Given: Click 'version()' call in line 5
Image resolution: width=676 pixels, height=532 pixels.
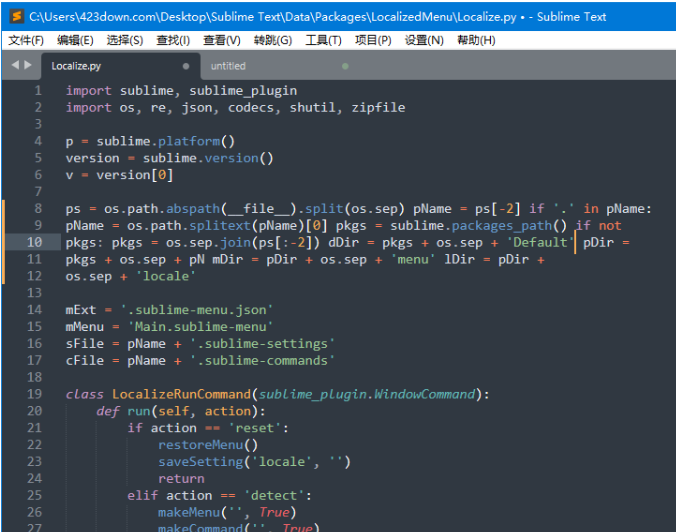Looking at the screenshot, I should tap(239, 158).
